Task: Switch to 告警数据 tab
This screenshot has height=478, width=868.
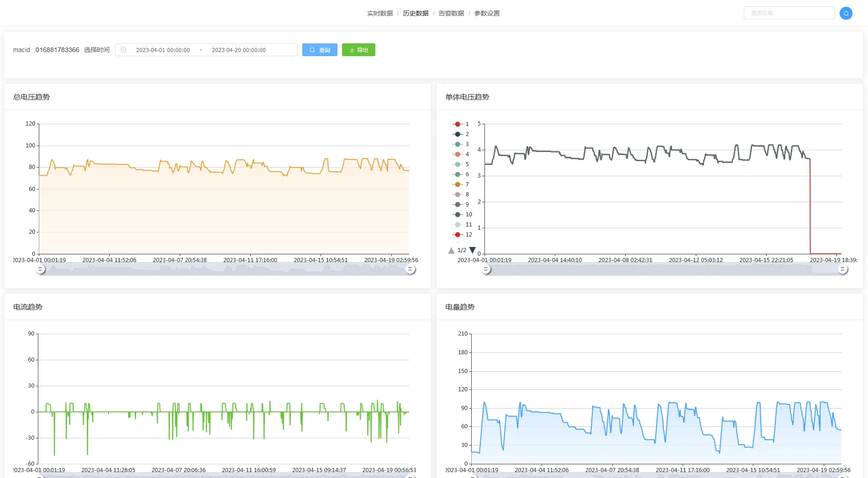Action: coord(451,13)
